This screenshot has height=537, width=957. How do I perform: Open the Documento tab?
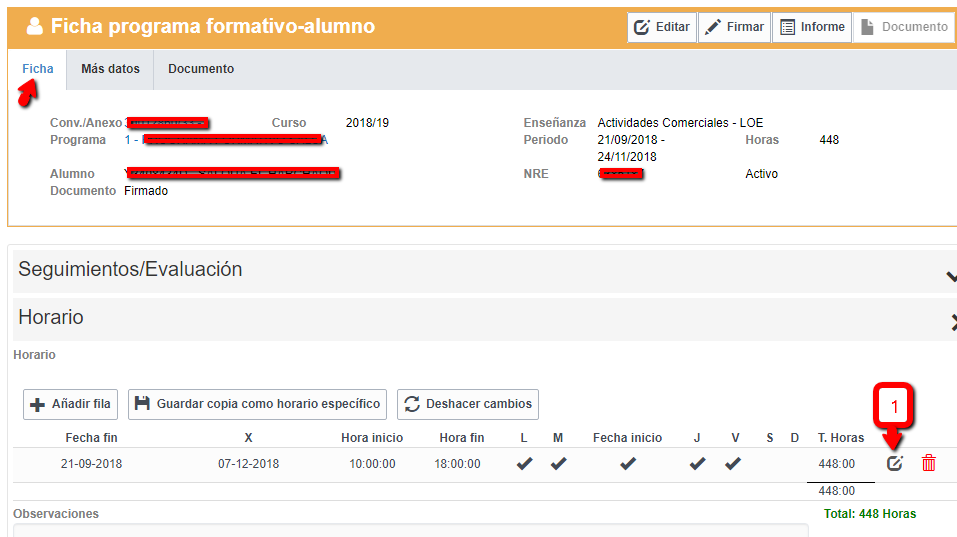coord(201,69)
